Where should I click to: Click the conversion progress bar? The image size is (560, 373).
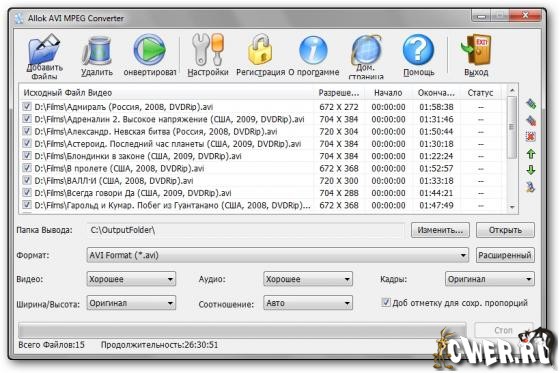coord(242,330)
